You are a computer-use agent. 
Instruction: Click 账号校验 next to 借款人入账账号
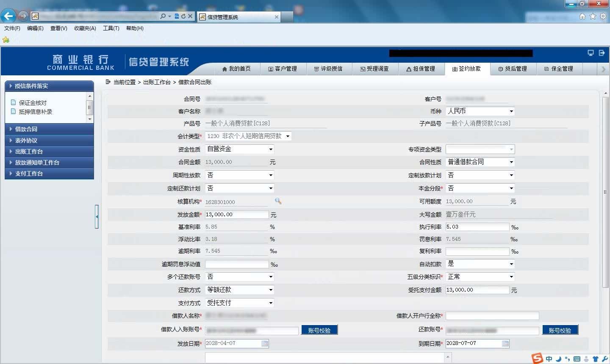319,330
